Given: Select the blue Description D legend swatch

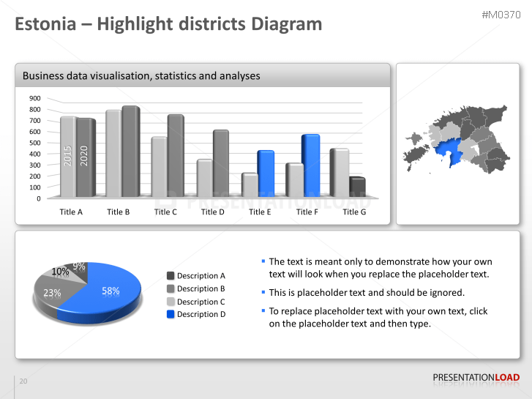Looking at the screenshot, I should [x=171, y=314].
